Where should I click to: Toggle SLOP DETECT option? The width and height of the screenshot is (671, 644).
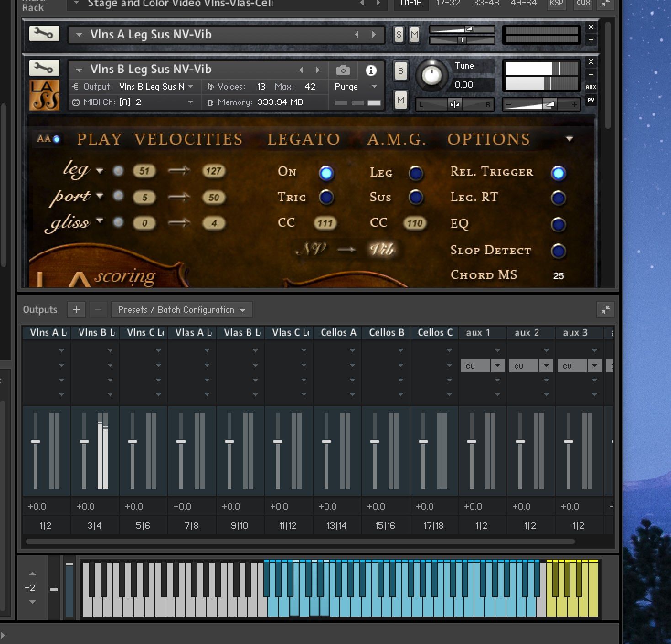558,251
